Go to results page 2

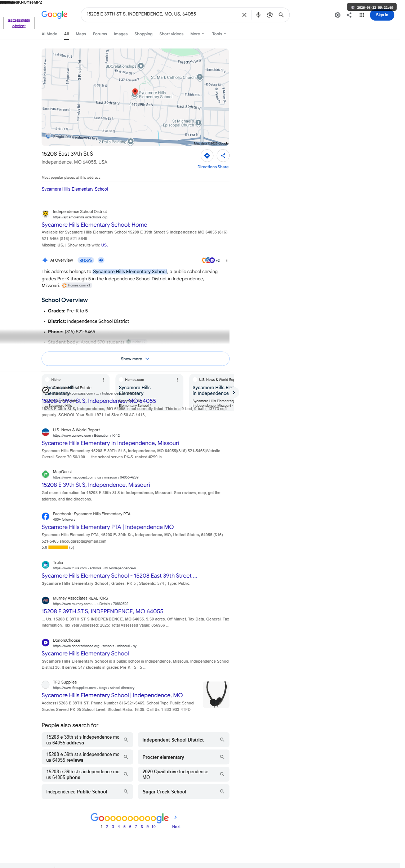click(107, 827)
